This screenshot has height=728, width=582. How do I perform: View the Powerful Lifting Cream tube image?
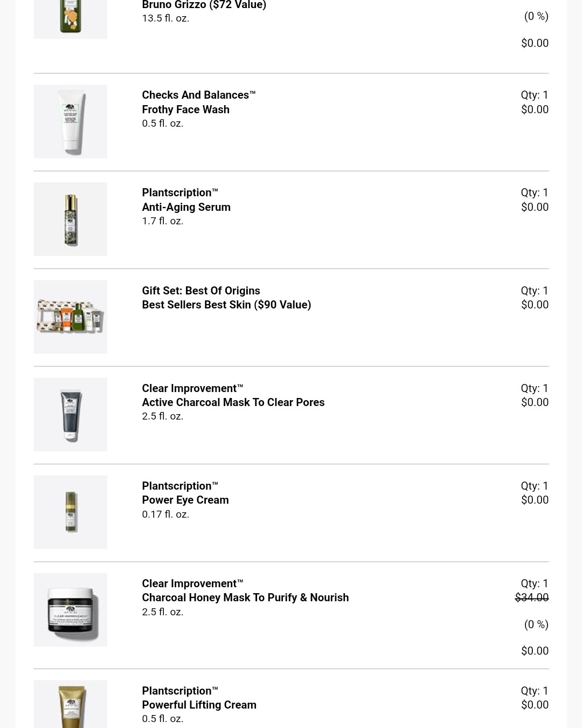70,704
